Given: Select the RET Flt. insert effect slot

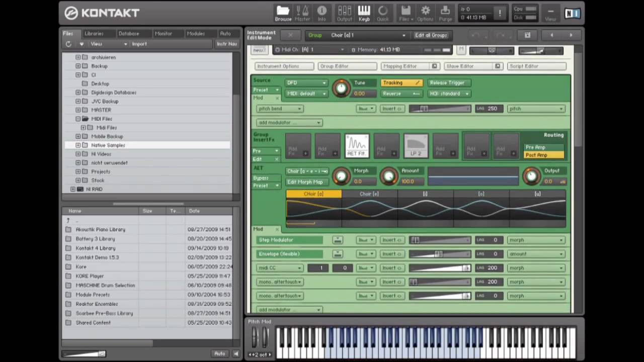Looking at the screenshot, I should [x=357, y=146].
